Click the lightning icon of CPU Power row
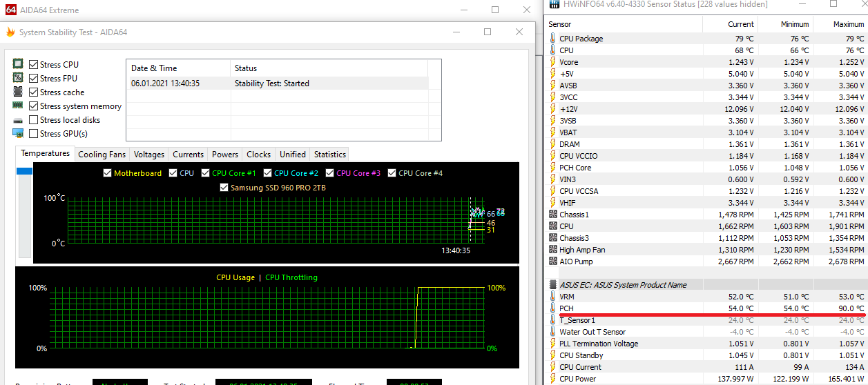868x385 pixels. (552, 379)
